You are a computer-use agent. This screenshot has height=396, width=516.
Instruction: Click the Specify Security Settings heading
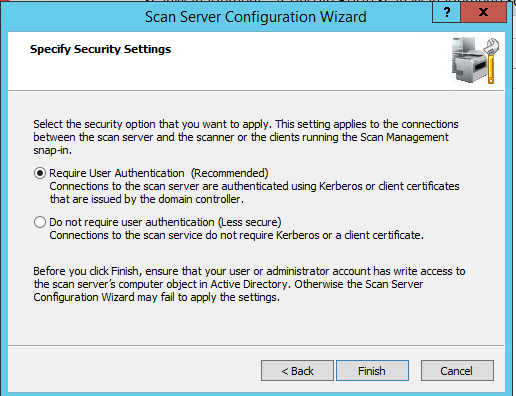(x=100, y=49)
